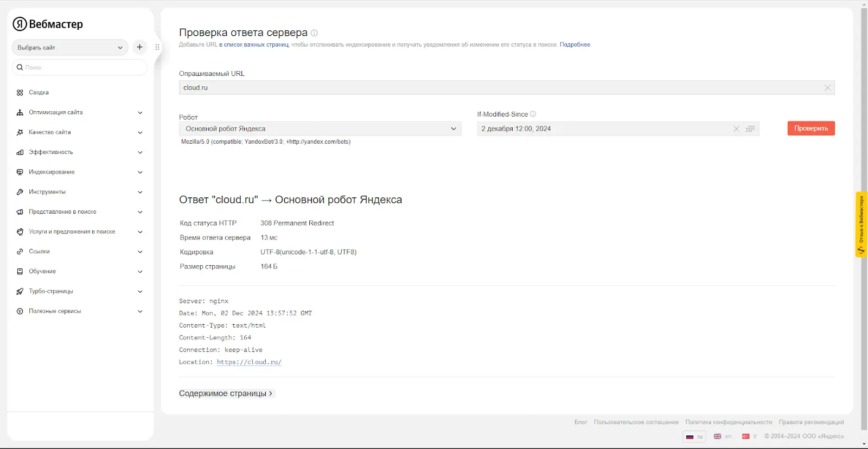Open the Робот selection dropdown

[x=320, y=129]
